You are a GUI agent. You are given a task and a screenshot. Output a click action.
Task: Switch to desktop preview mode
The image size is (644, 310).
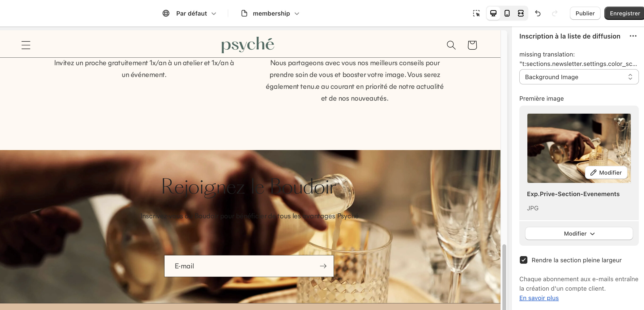click(x=493, y=13)
